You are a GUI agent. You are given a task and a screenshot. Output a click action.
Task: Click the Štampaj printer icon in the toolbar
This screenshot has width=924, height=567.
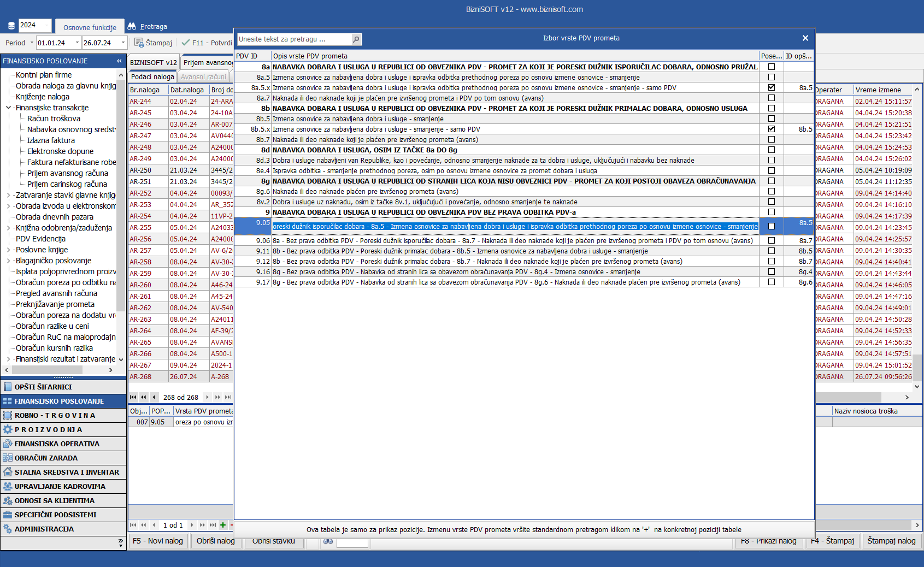coord(139,43)
